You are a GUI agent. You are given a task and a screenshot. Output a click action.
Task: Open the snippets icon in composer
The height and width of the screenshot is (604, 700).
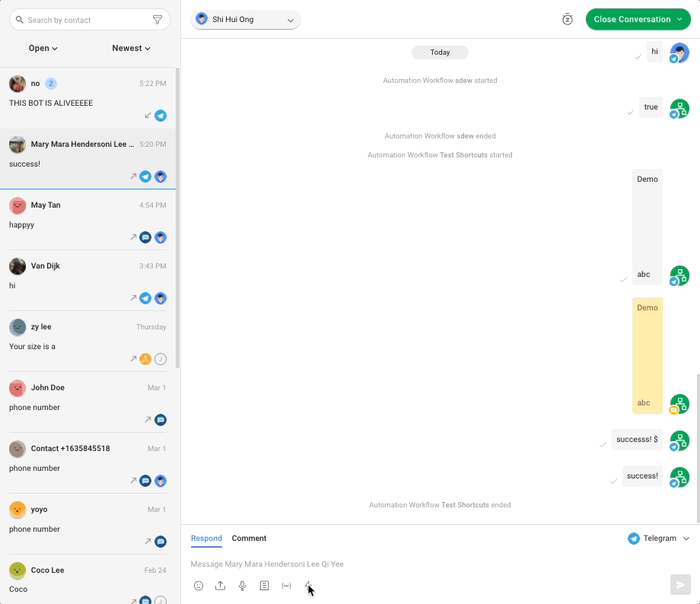(265, 586)
